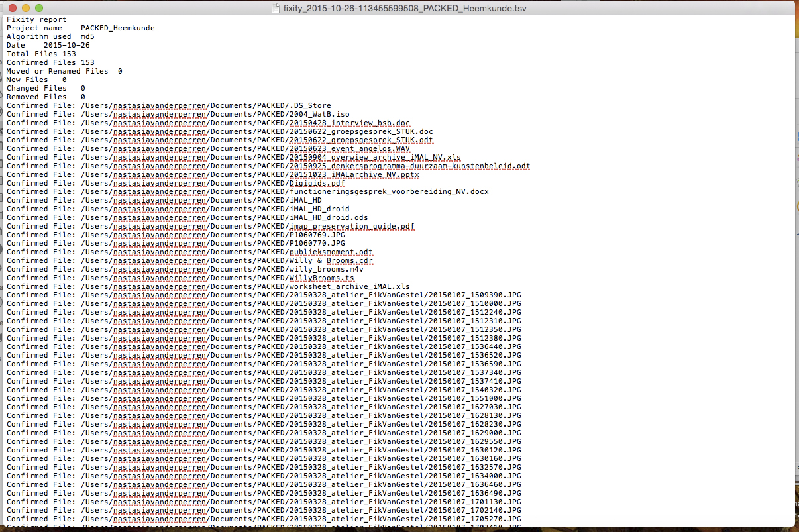This screenshot has height=532, width=799.
Task: Click the '.DS_Store' file path entry
Action: pos(309,106)
